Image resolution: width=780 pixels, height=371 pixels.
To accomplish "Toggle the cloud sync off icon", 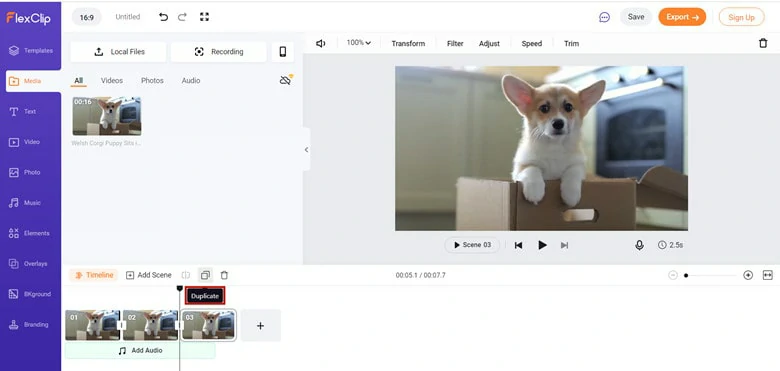I will 286,80.
